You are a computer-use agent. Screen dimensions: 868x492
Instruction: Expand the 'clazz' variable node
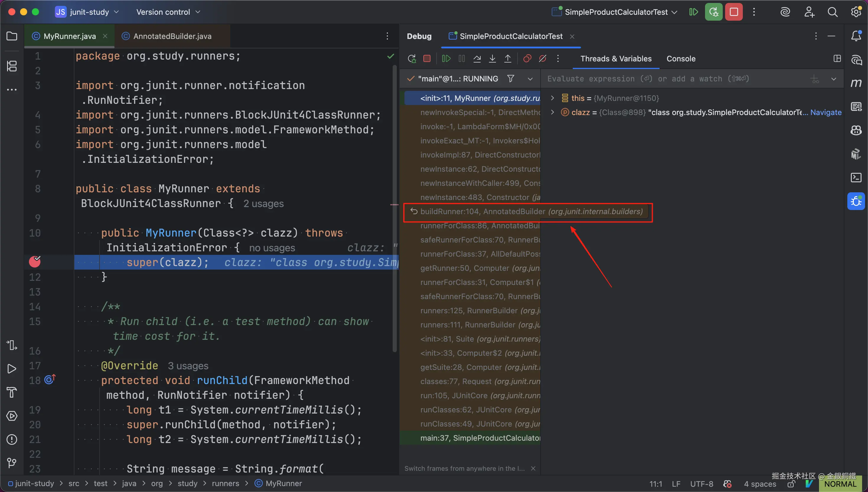coord(552,112)
